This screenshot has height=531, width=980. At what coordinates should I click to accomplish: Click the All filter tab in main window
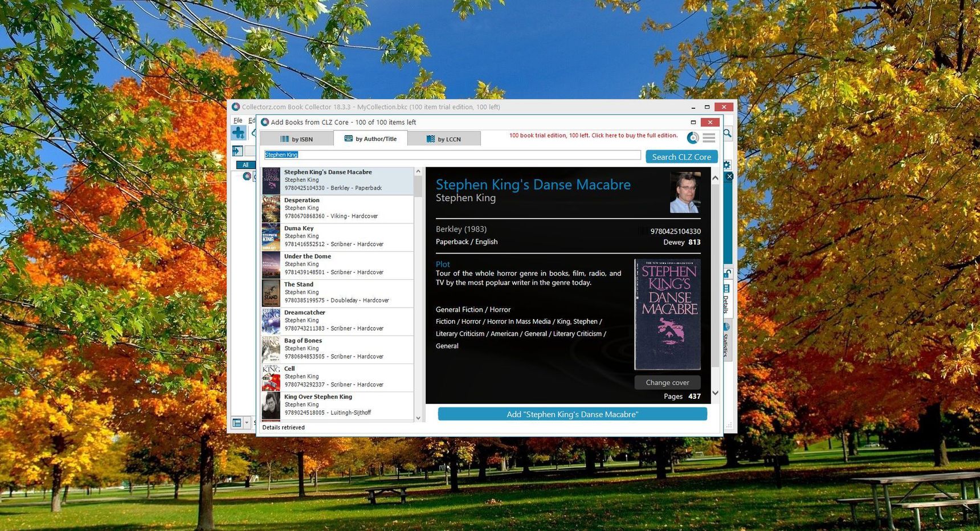click(246, 165)
